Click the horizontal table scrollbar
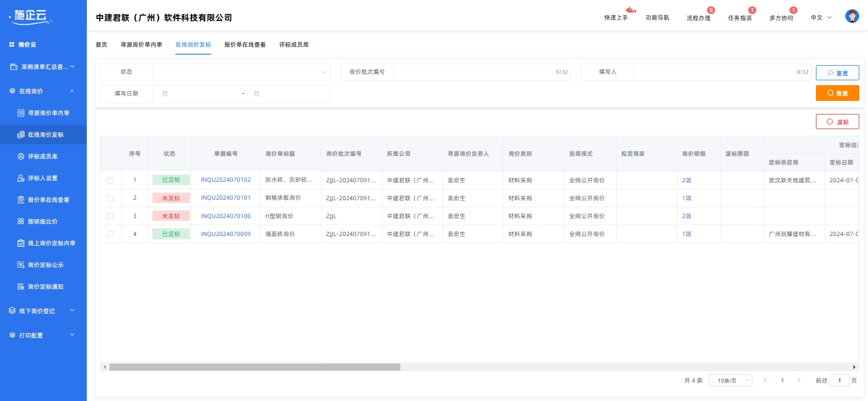 pos(254,367)
